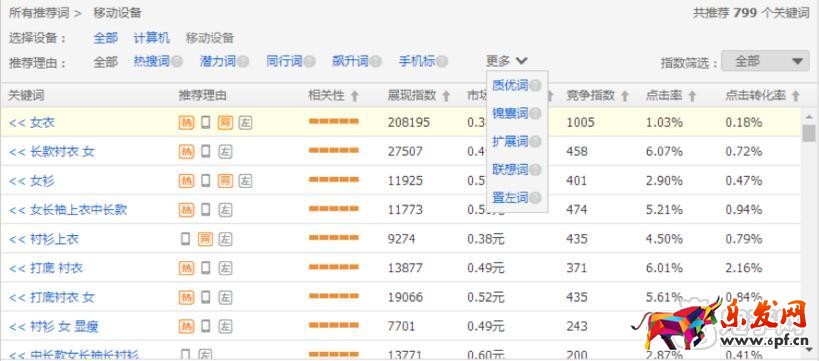
Task: Click the phone icon in 衬衫 女 显瘦 row
Action: pos(206,327)
